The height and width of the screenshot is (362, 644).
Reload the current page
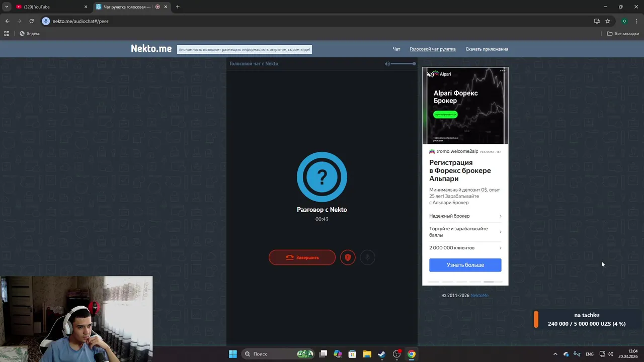[x=31, y=21]
